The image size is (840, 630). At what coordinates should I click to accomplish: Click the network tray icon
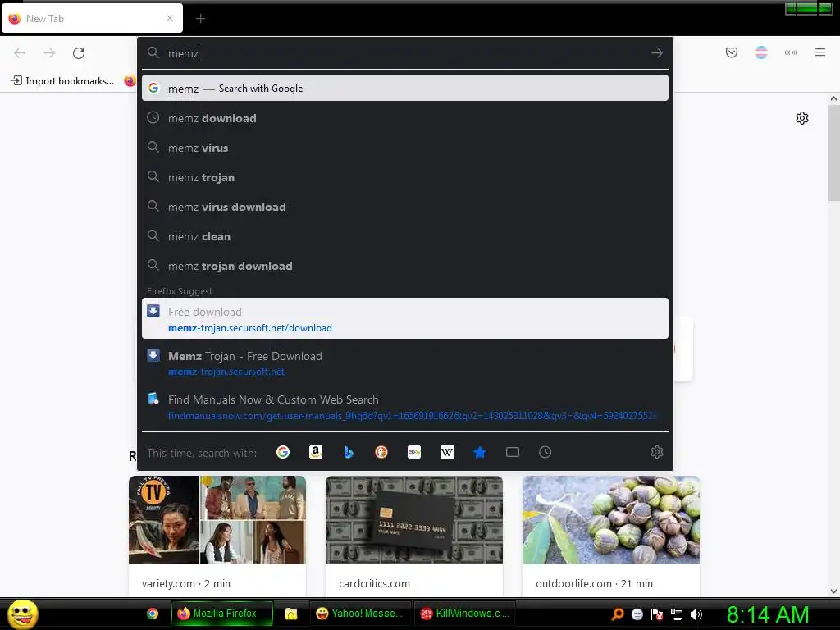pos(677,614)
